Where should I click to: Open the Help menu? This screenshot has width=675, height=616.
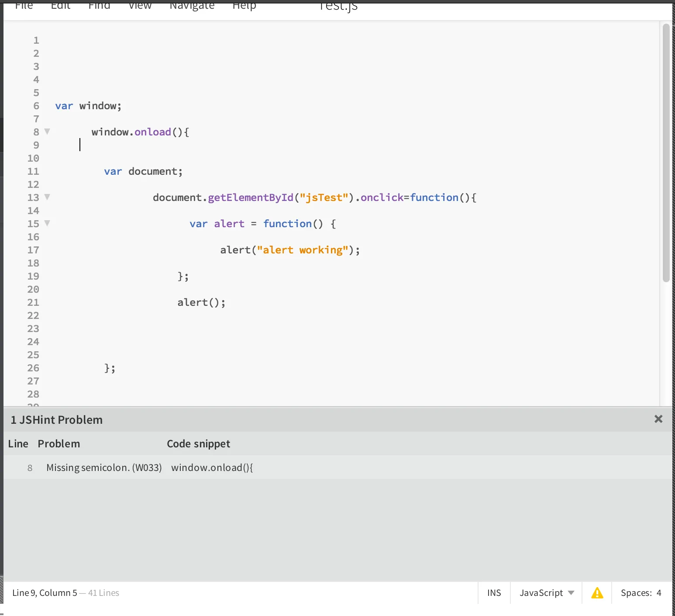244,6
